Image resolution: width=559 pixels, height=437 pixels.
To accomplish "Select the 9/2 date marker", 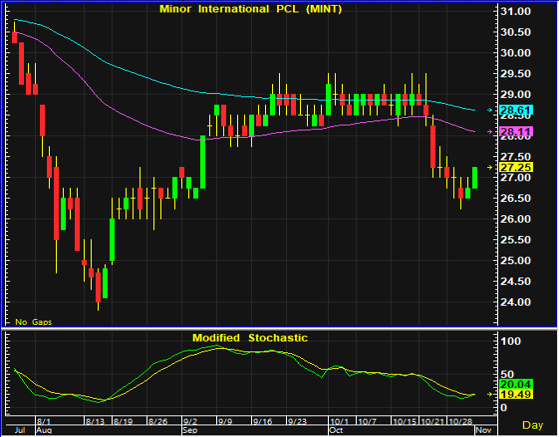I will coord(190,421).
